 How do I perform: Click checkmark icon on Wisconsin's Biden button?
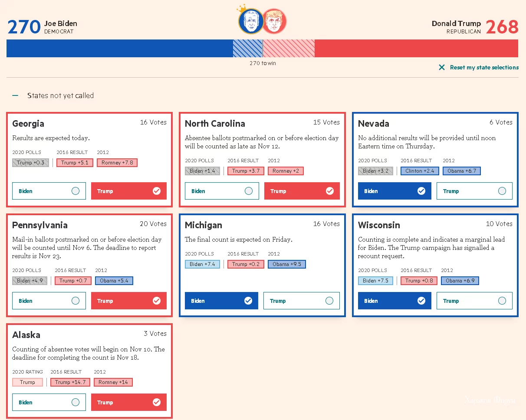pyautogui.click(x=421, y=301)
